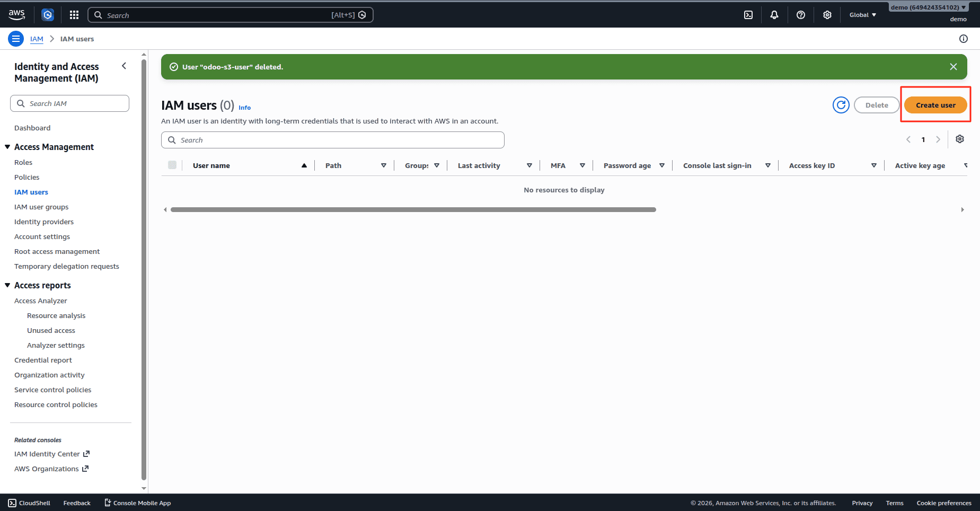Open Resource analysis under Access Analyzer
The image size is (980, 511).
click(x=56, y=315)
